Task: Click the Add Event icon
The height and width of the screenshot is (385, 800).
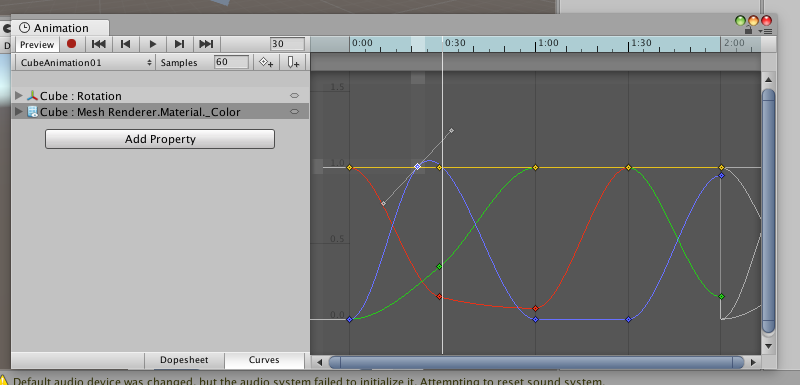Action: (293, 62)
